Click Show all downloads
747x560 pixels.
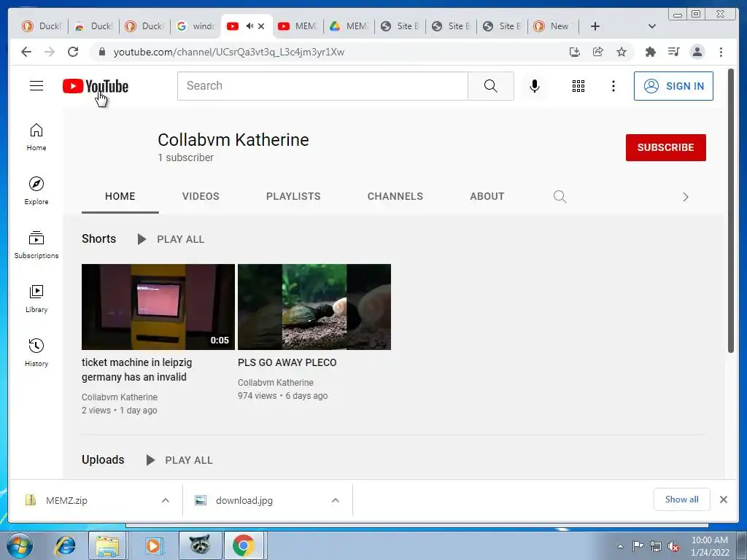point(682,499)
